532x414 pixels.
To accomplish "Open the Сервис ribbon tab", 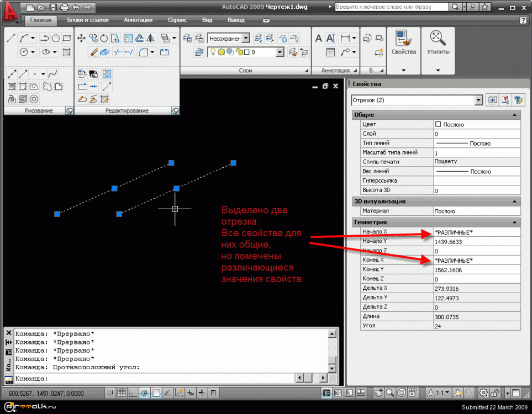I will coord(177,20).
